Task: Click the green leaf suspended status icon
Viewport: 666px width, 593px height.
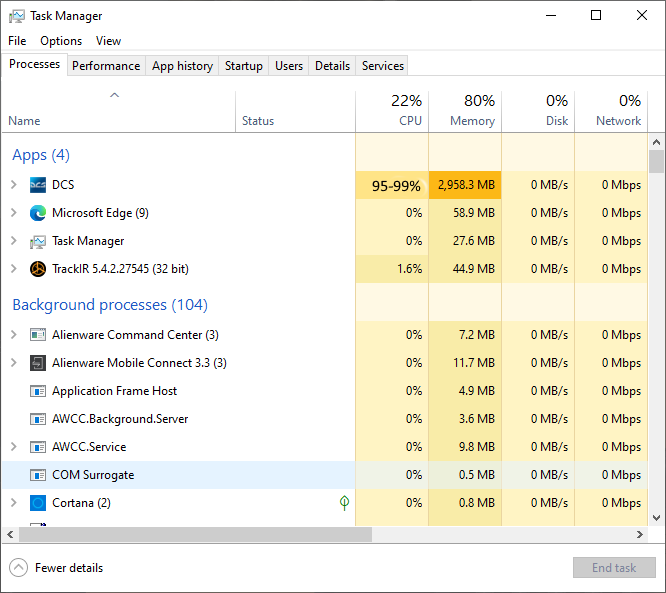Action: pyautogui.click(x=344, y=503)
